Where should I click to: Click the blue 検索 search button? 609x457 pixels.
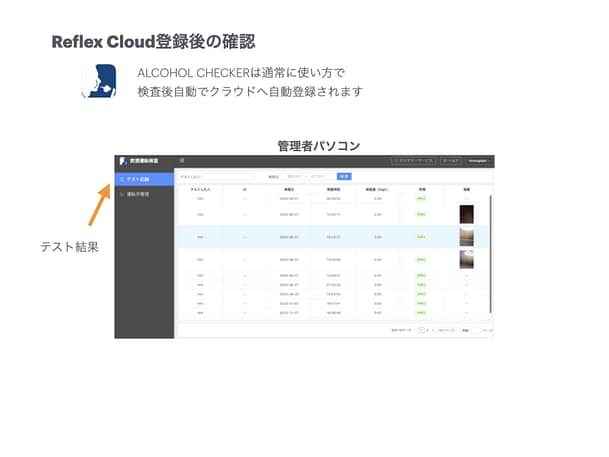pyautogui.click(x=344, y=177)
